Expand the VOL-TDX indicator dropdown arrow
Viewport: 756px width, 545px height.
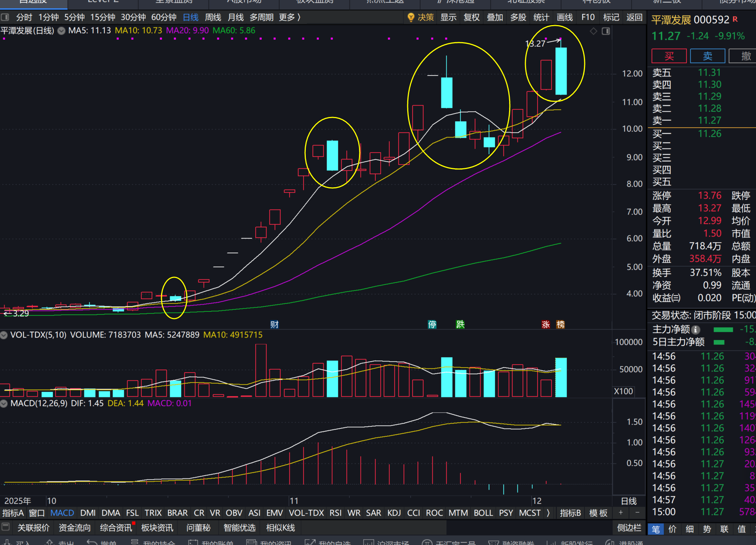[x=4, y=335]
